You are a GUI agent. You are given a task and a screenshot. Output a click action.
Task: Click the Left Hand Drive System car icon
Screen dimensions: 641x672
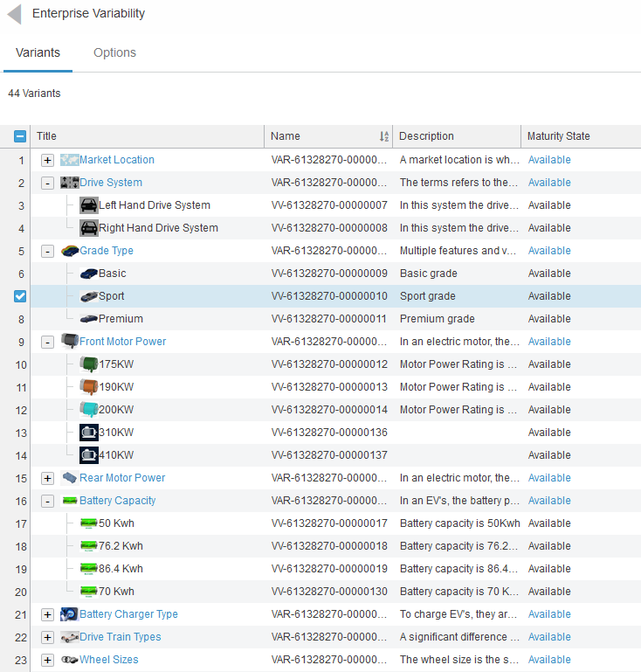pos(88,205)
